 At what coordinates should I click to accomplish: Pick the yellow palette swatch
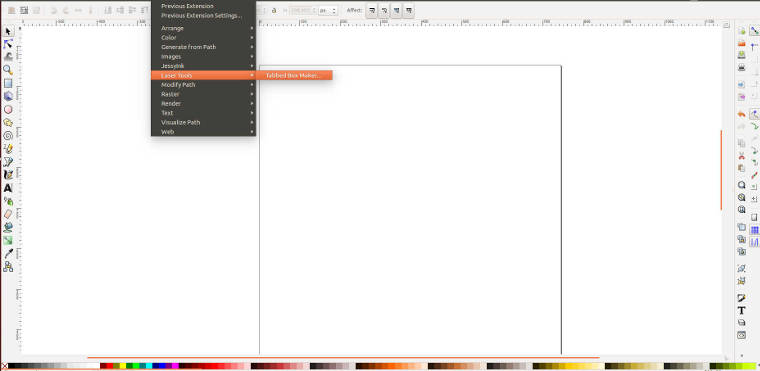click(123, 366)
